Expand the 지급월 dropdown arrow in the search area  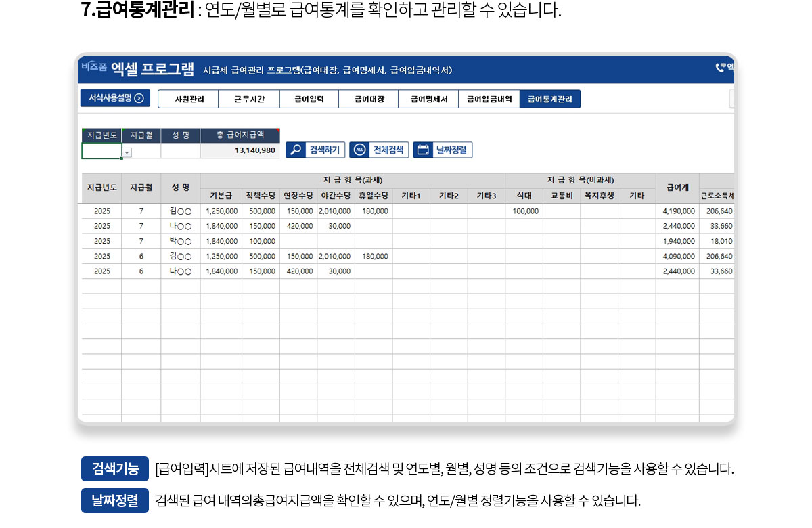(x=127, y=153)
